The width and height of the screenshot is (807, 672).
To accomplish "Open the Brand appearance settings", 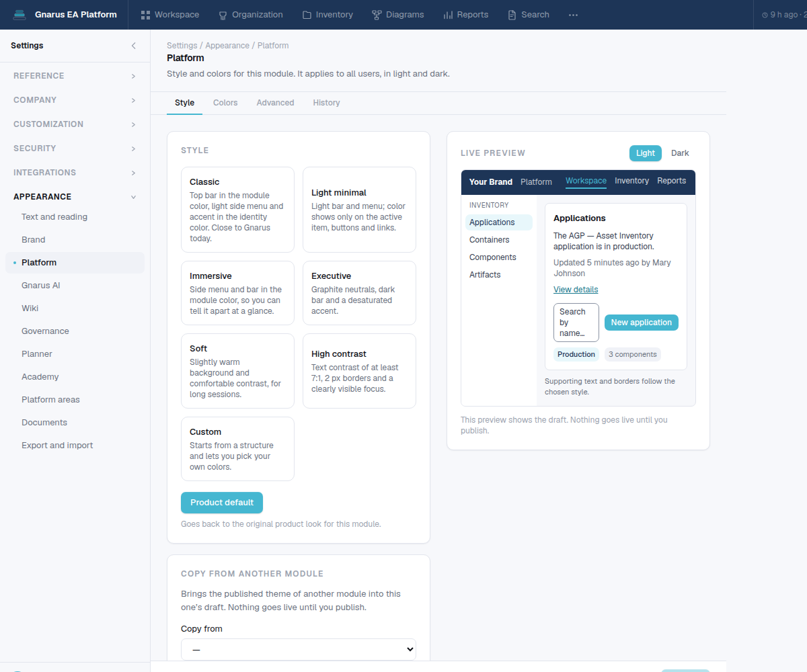I will (x=75, y=240).
